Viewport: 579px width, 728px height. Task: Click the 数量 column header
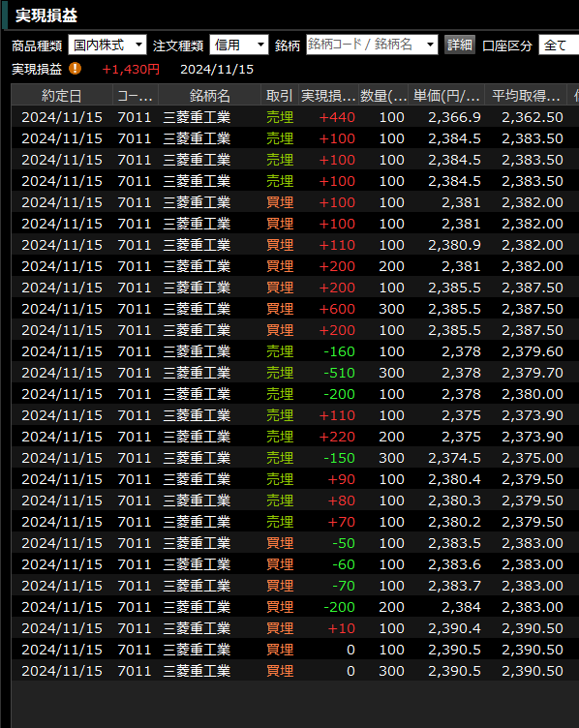click(x=383, y=96)
